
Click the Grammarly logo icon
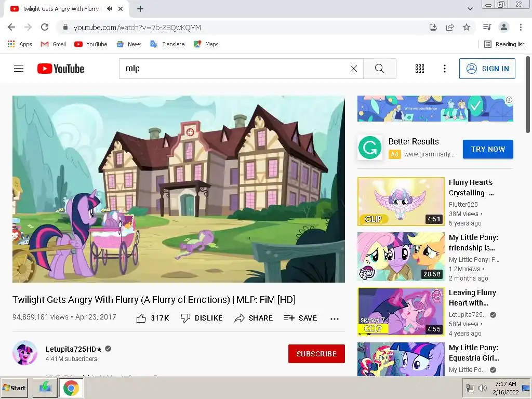click(x=370, y=148)
